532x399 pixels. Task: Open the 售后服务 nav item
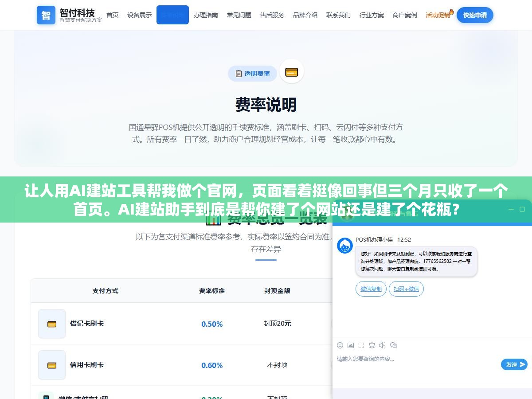pos(272,15)
